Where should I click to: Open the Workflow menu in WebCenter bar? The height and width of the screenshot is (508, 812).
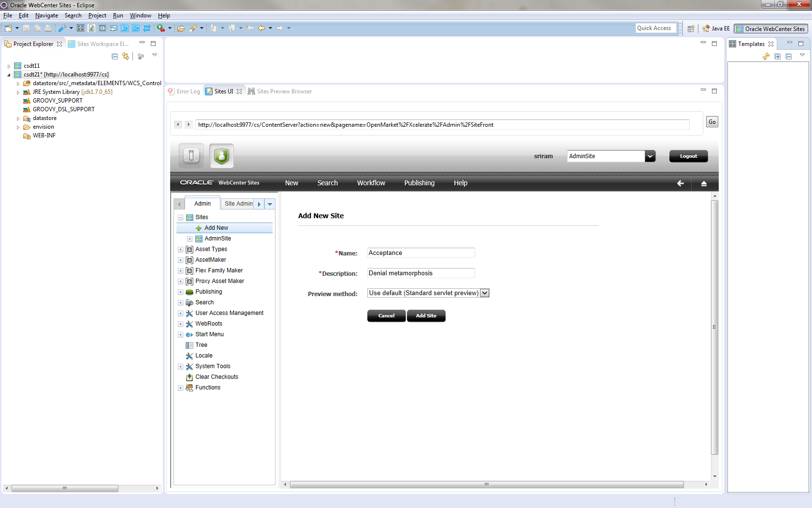tap(371, 183)
